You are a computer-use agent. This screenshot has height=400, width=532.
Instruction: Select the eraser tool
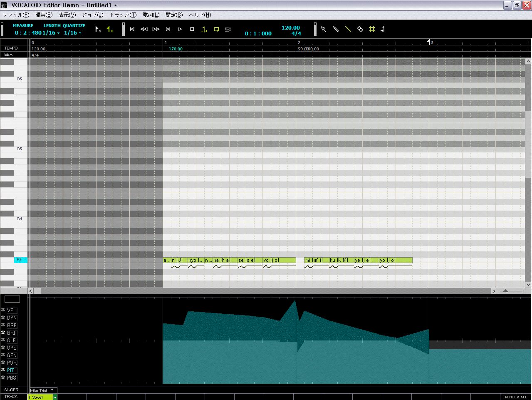coord(360,29)
